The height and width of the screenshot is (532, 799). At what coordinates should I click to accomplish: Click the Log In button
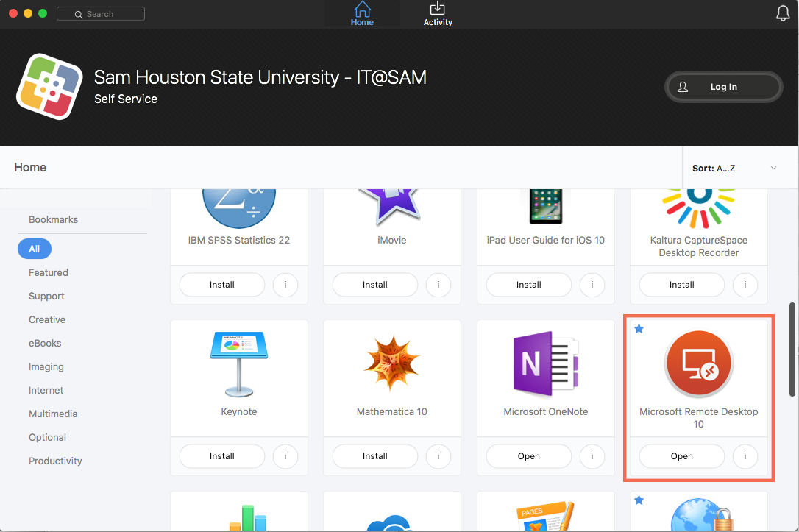[723, 87]
